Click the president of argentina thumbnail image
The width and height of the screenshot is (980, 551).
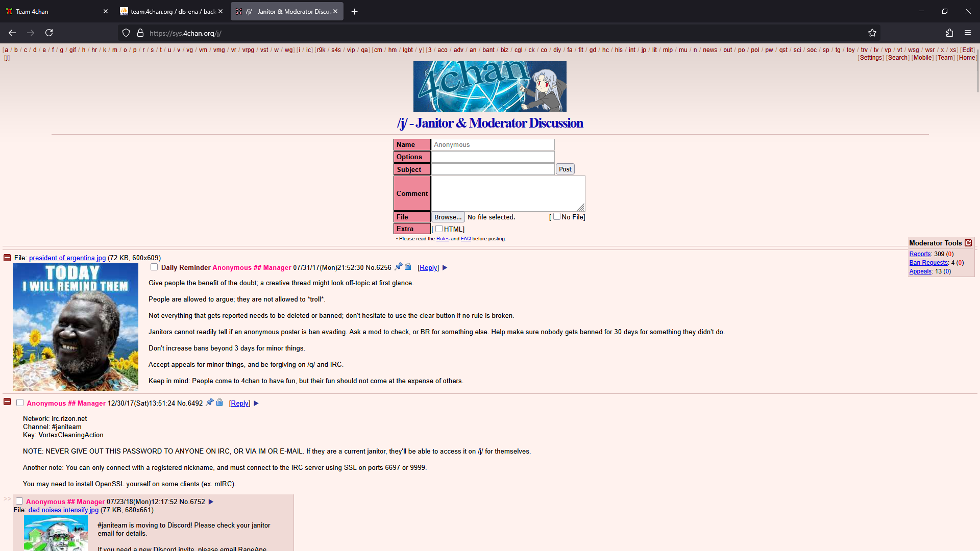[76, 327]
